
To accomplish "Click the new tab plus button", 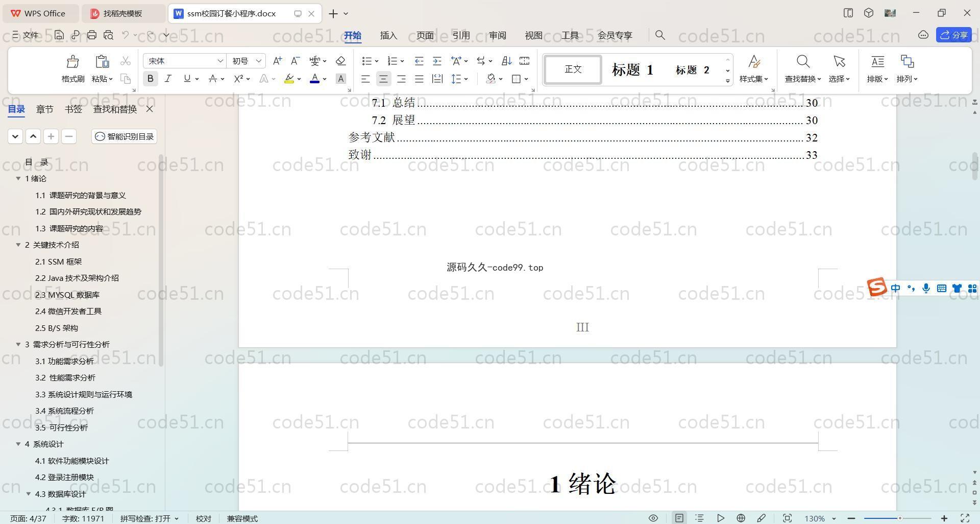I will pos(333,13).
